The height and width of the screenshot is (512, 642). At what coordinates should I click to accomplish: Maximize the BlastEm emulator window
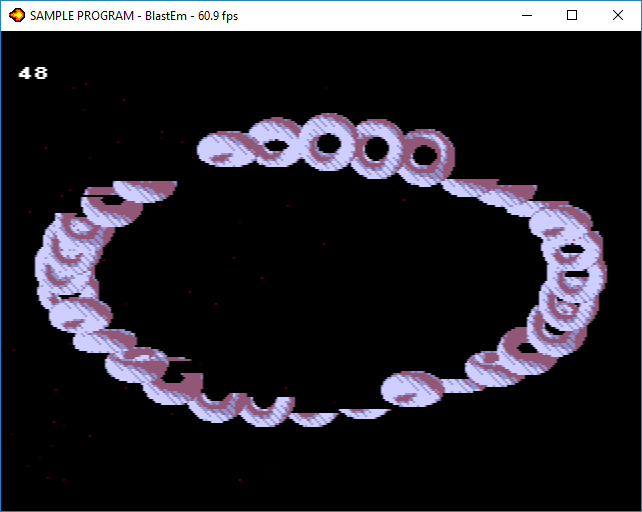572,16
